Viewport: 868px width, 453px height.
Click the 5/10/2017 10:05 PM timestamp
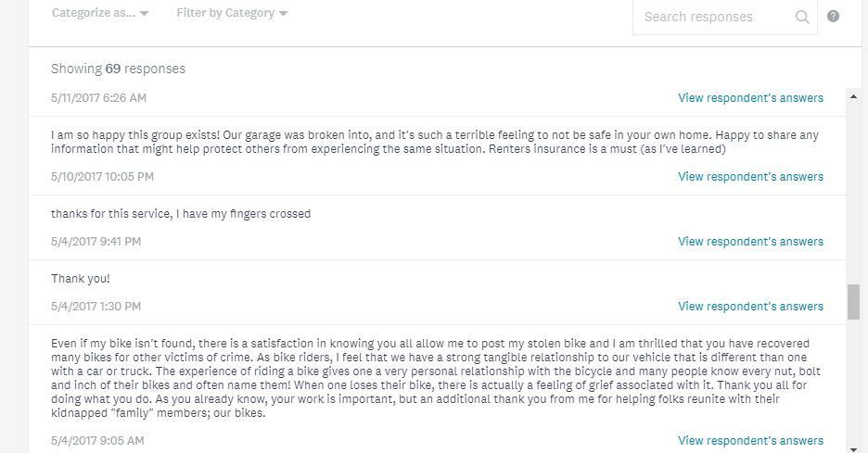point(102,176)
